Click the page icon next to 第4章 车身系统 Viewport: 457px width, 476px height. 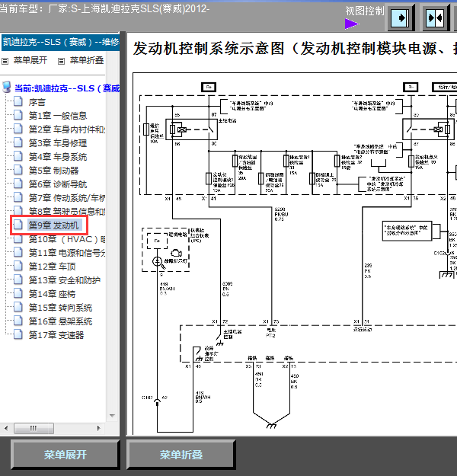tap(18, 156)
